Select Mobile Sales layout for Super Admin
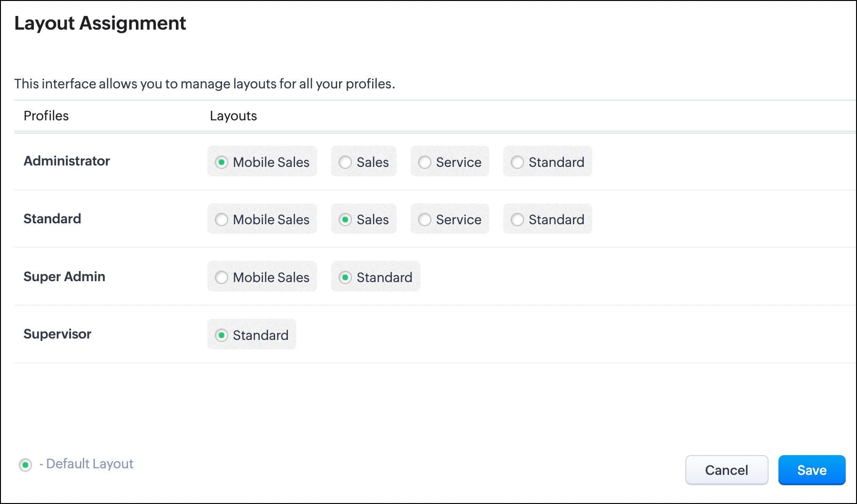 coord(222,277)
